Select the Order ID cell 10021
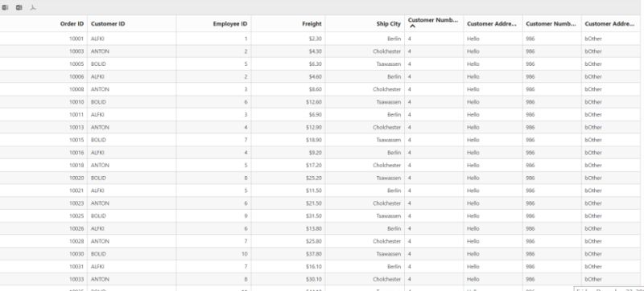This screenshot has height=291, width=644. pos(76,191)
